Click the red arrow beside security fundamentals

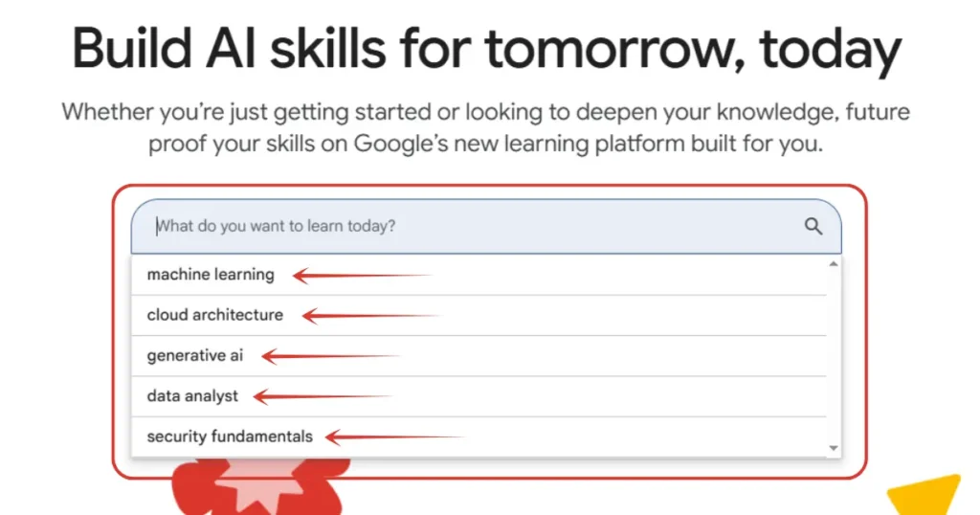pos(393,437)
